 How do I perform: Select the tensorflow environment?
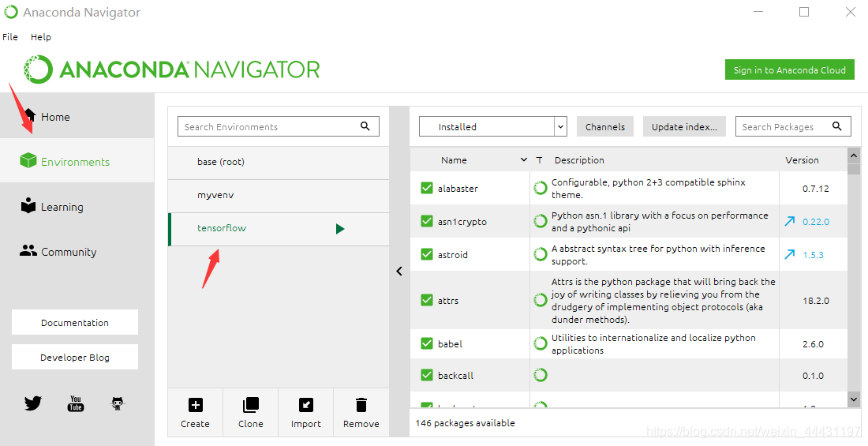(279, 228)
